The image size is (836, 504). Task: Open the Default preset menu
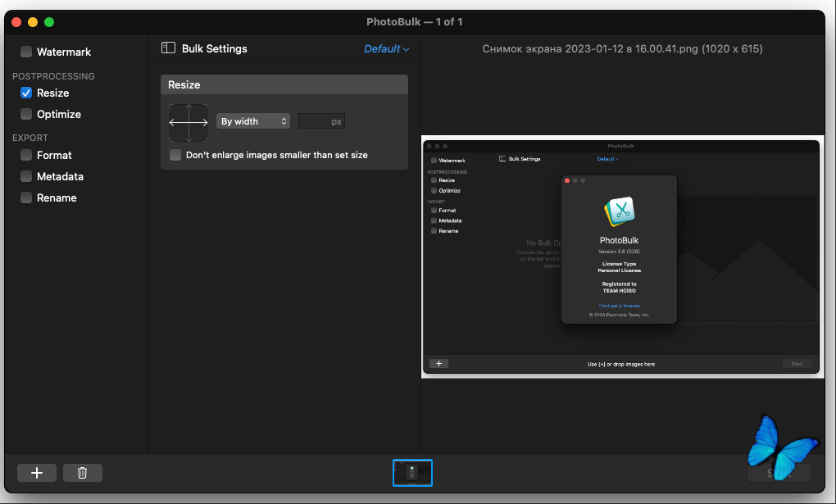point(387,49)
